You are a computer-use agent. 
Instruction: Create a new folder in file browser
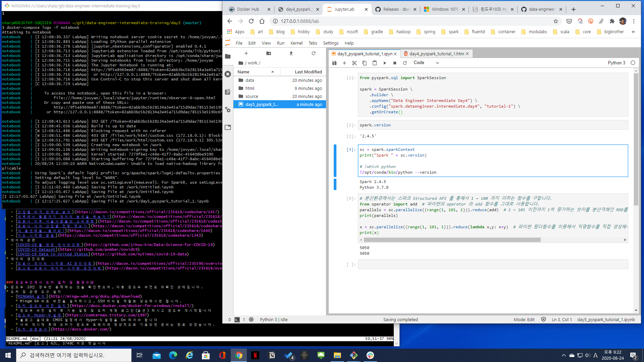(269, 53)
